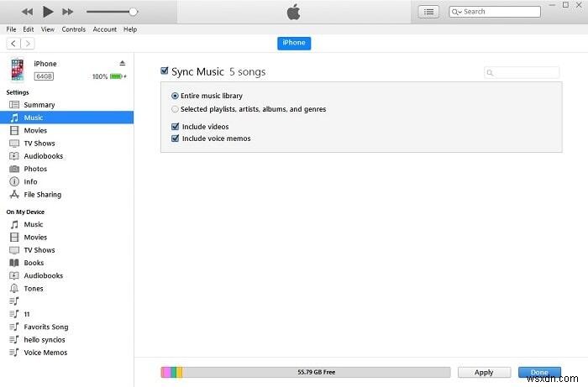The height and width of the screenshot is (387, 588).
Task: Open the File menu
Action: (x=11, y=29)
